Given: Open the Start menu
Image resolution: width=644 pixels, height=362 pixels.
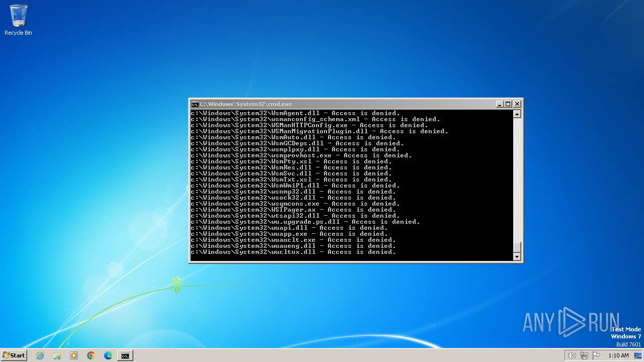Looking at the screenshot, I should (x=14, y=355).
